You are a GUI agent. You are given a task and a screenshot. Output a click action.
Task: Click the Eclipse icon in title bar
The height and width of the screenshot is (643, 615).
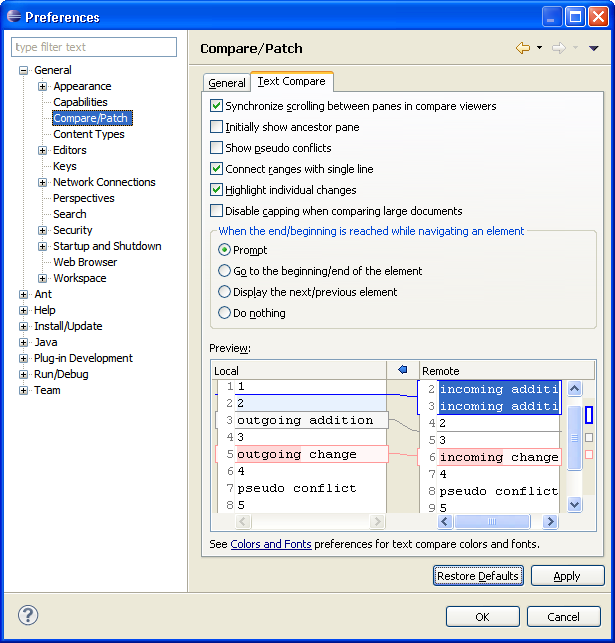coord(14,16)
